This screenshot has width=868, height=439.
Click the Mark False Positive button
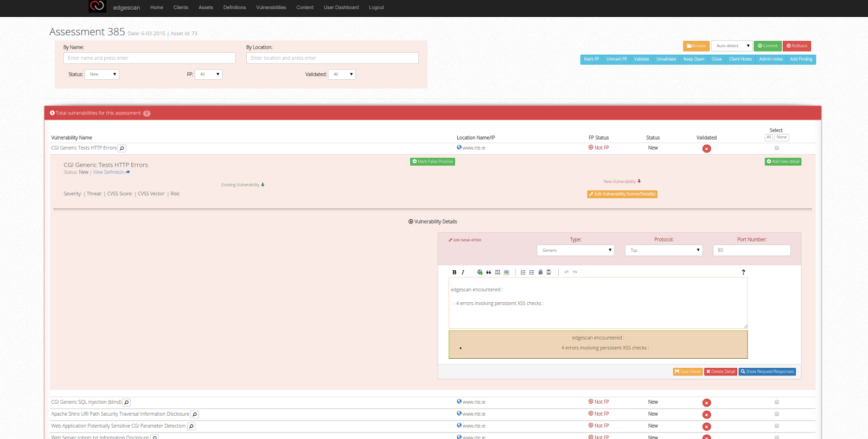(x=432, y=162)
